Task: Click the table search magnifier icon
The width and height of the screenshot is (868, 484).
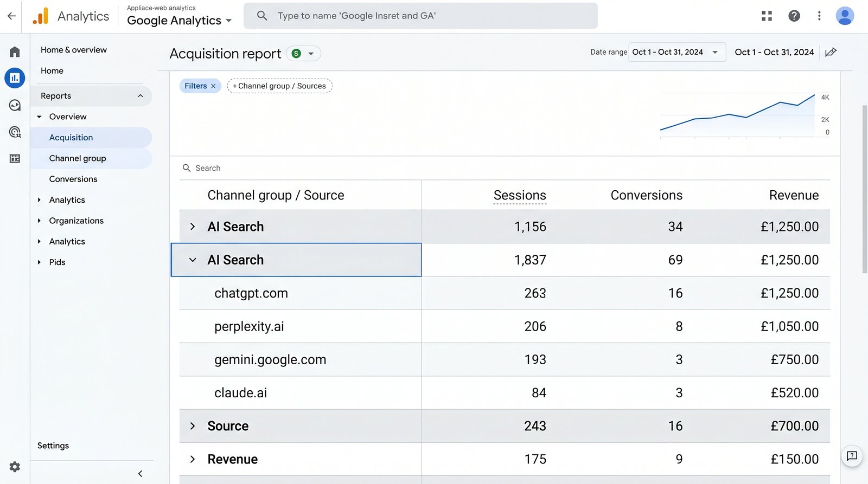Action: click(187, 168)
